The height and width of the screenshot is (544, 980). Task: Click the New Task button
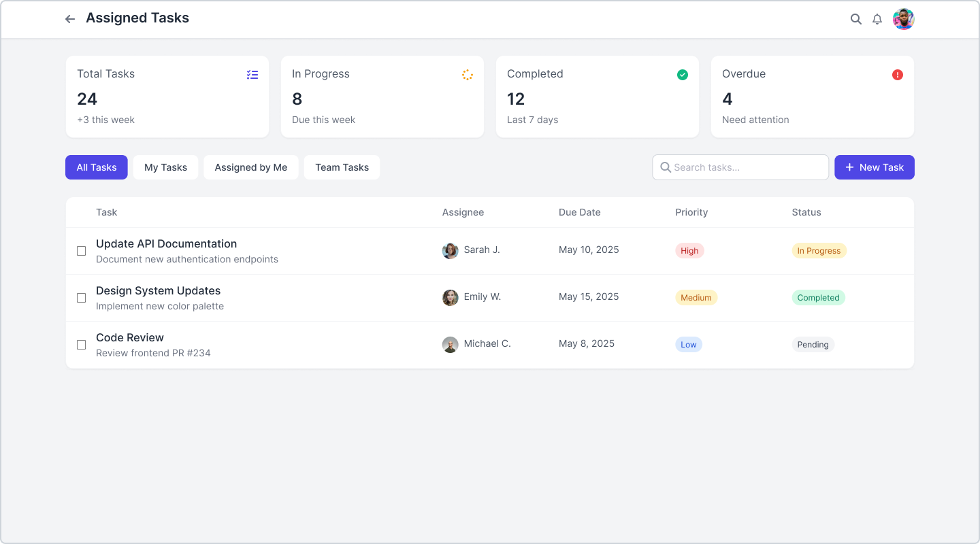pyautogui.click(x=875, y=167)
